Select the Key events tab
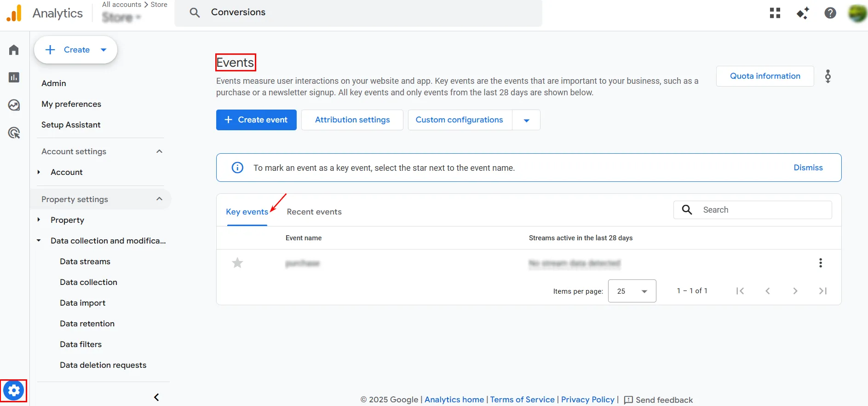 (247, 212)
